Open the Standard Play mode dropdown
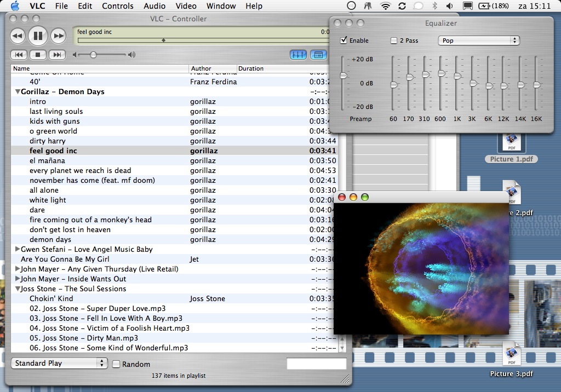 (59, 364)
